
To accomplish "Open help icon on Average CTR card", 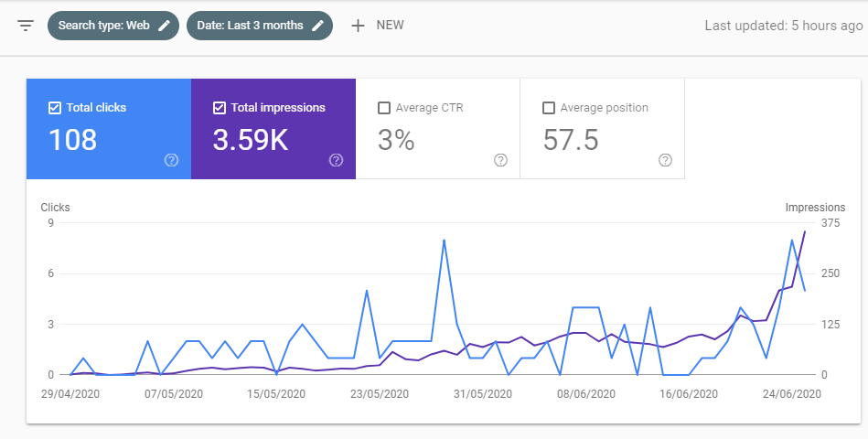I will click(500, 160).
